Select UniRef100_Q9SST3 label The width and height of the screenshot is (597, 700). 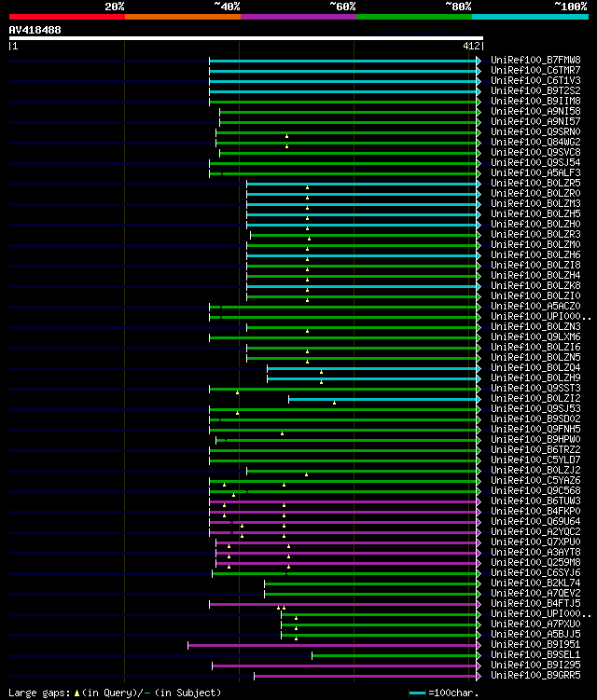coord(535,389)
